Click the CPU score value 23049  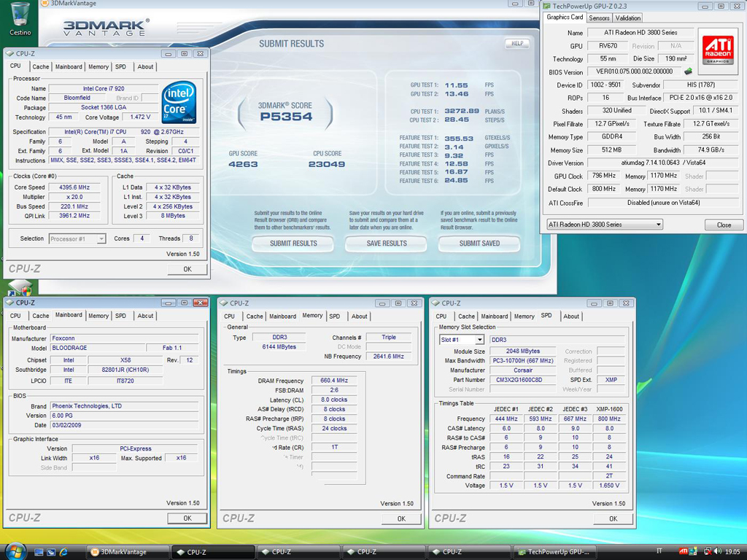pyautogui.click(x=326, y=164)
